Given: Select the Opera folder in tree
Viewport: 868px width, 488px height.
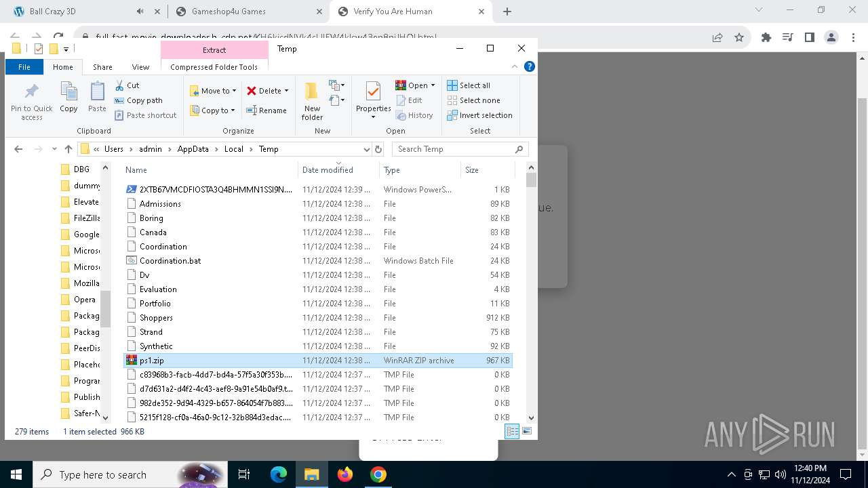Looking at the screenshot, I should click(78, 300).
